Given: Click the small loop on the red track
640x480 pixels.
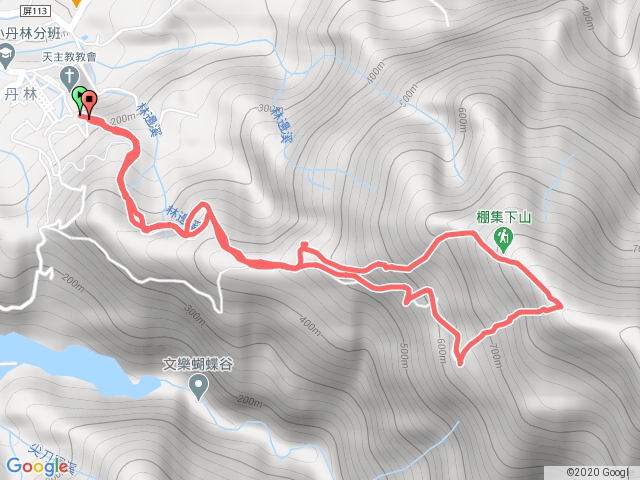Looking at the screenshot, I should (198, 219).
